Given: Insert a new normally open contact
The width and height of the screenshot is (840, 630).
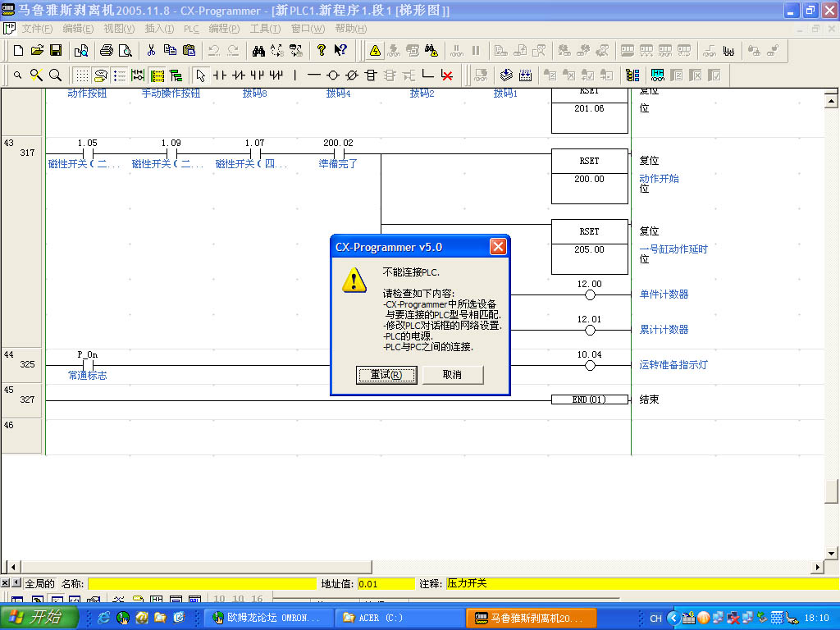Looking at the screenshot, I should (220, 75).
